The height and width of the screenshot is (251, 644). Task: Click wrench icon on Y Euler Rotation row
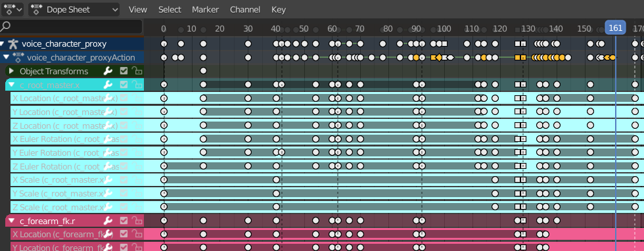pyautogui.click(x=108, y=152)
